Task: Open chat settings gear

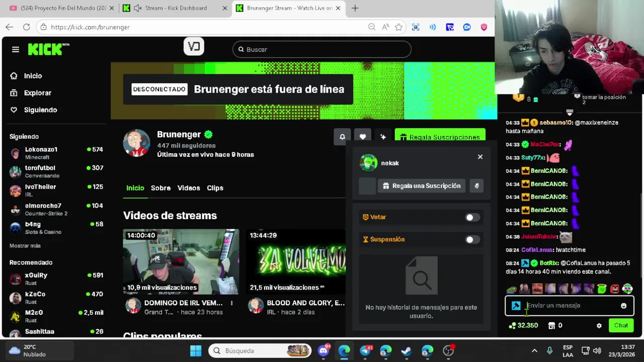Action: 599,326
